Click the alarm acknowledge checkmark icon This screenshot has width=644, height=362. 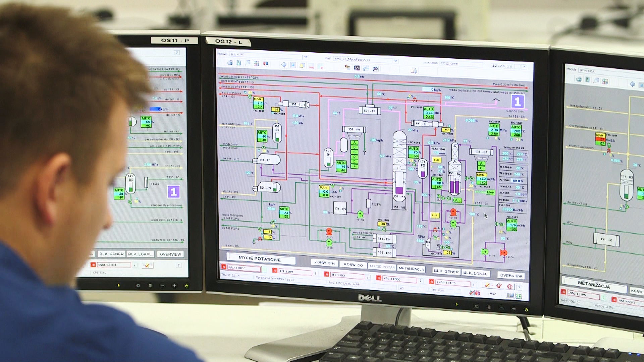(487, 285)
